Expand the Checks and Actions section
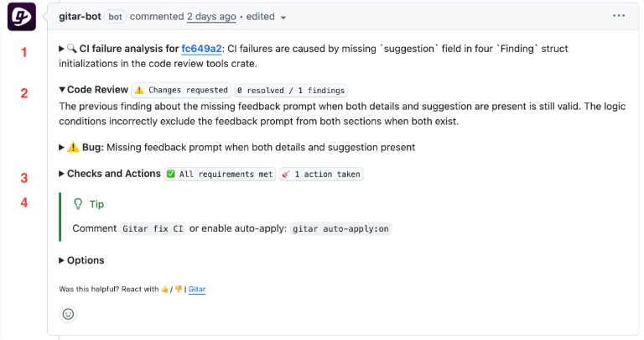The image size is (644, 340). pos(61,174)
